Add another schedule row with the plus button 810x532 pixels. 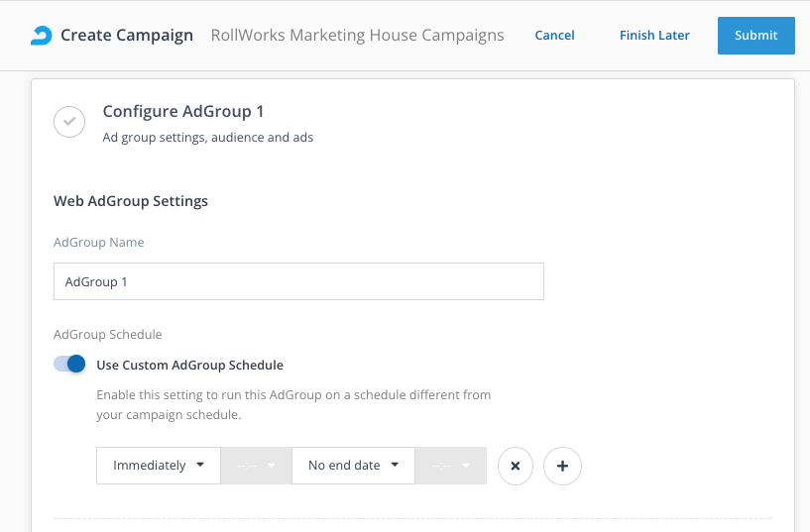563,466
